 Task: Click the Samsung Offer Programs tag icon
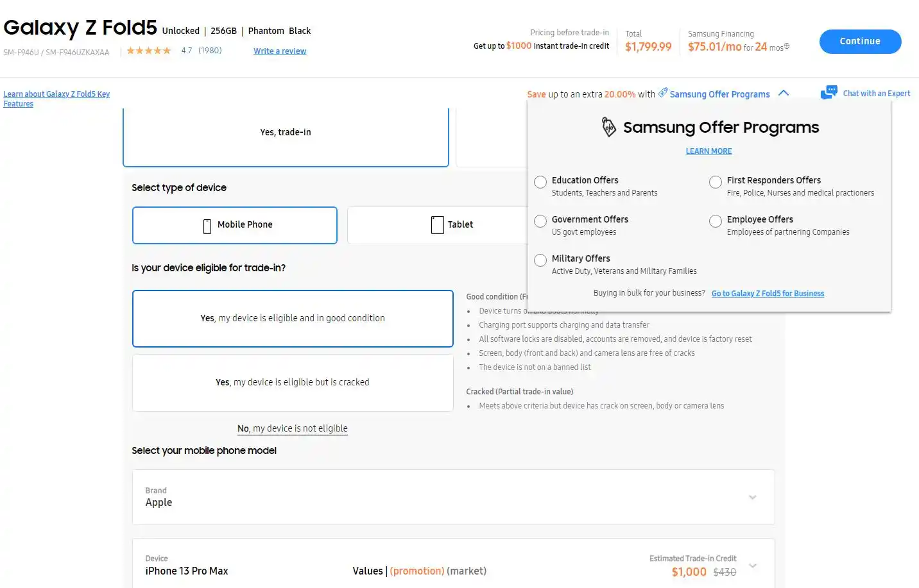[x=663, y=92]
